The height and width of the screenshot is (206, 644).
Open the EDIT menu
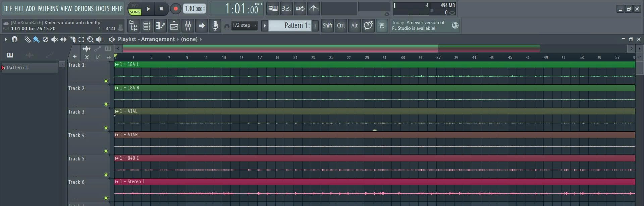[x=19, y=9]
